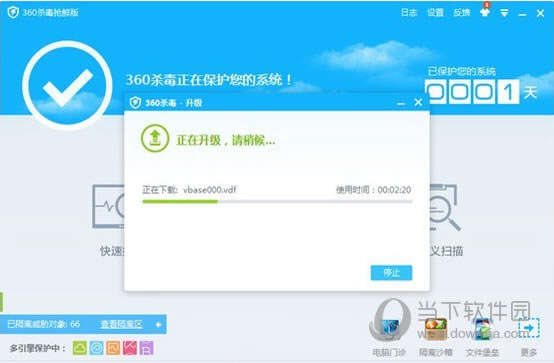Viewport: 554px width, 363px height.
Task: Close the 360杀毒 升级 dialog
Action: (418, 103)
